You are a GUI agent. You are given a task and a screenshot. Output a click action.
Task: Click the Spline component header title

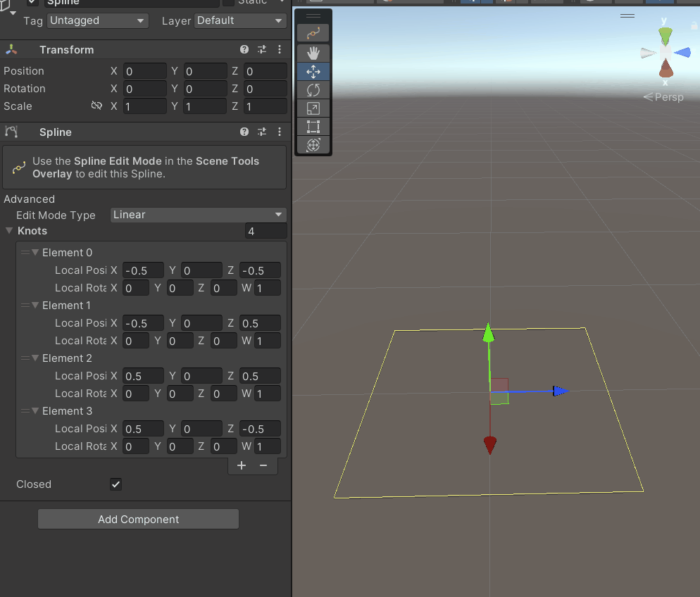tap(56, 132)
